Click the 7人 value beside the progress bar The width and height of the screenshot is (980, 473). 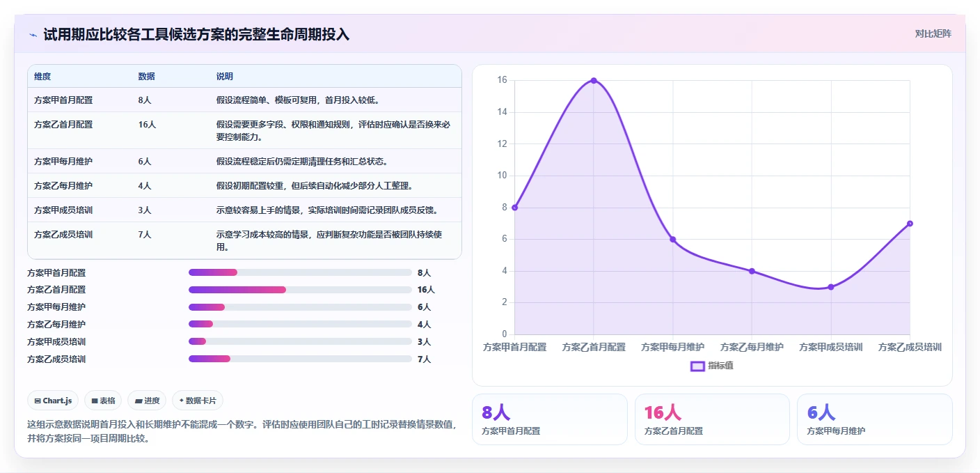tap(424, 359)
